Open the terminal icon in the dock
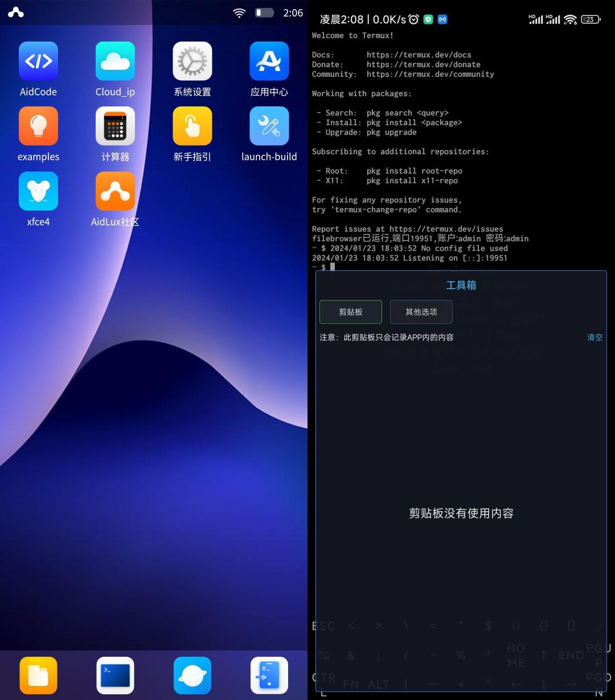Viewport: 615px width, 700px height. click(115, 675)
